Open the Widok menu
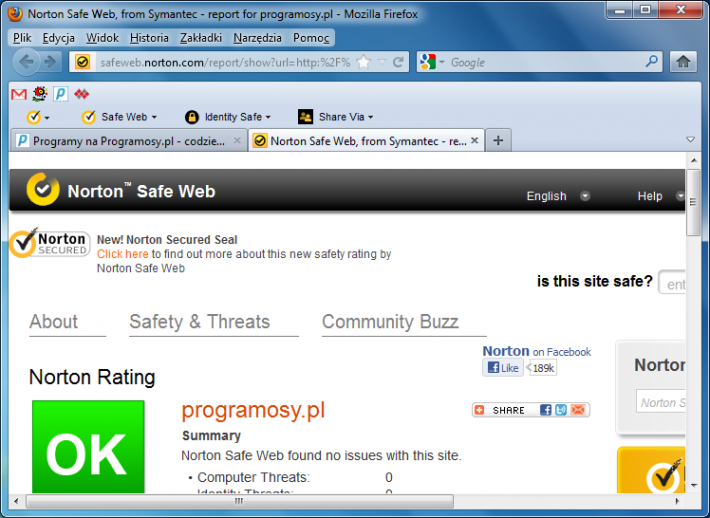710x518 pixels. click(102, 38)
